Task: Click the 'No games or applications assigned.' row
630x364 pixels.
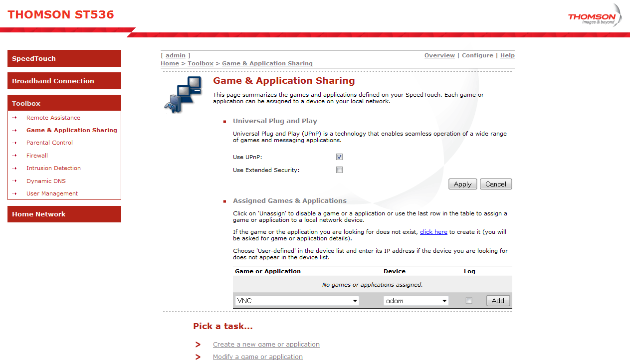Action: [372, 285]
